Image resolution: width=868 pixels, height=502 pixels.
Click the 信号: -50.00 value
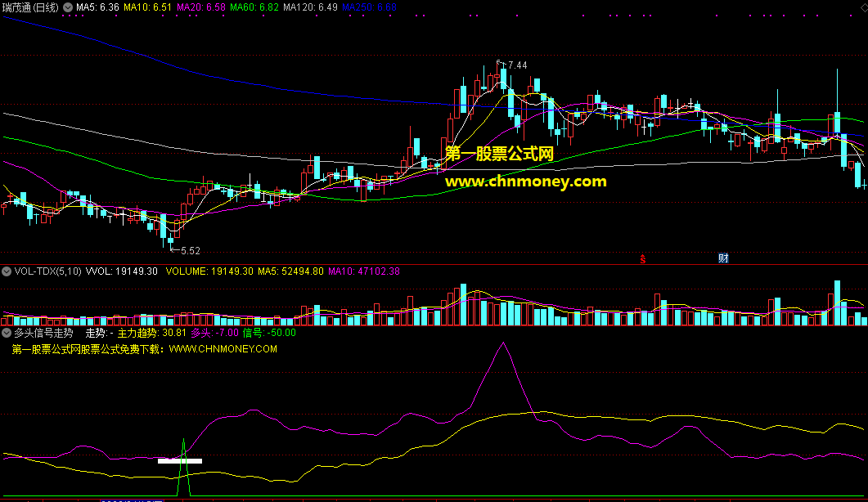(269, 333)
